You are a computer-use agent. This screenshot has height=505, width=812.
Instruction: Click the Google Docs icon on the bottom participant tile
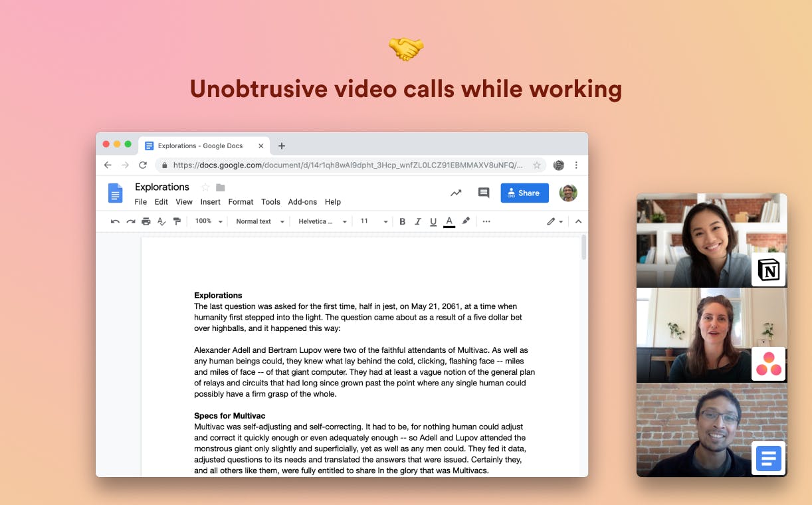768,458
